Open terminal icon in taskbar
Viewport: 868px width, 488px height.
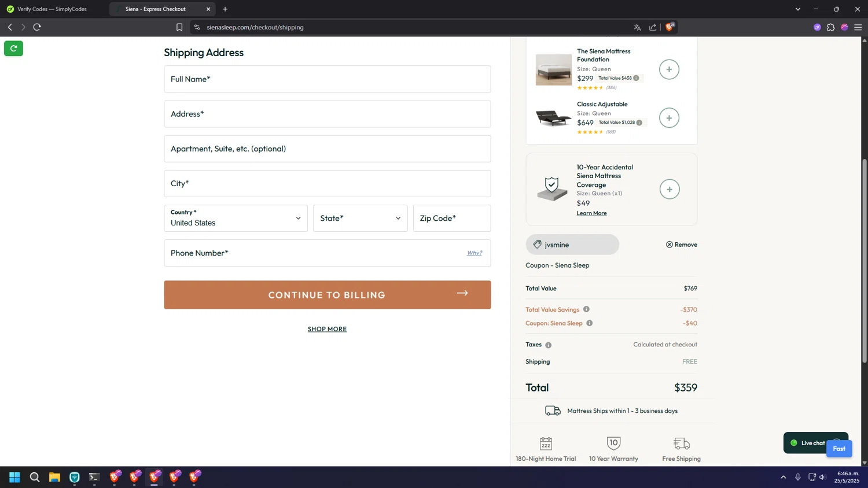point(94,477)
